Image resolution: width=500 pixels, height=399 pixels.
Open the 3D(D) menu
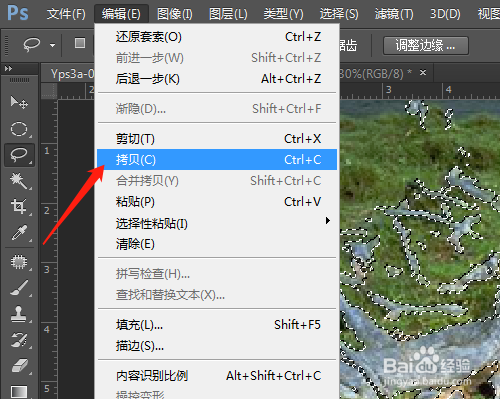click(445, 14)
